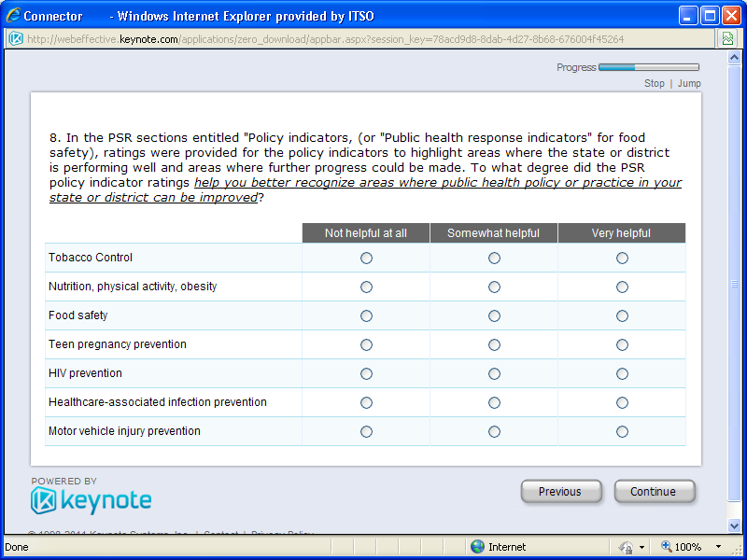Pick 'Very helpful' for HIV prevention
Screen dimensions: 747x560
[x=622, y=374]
